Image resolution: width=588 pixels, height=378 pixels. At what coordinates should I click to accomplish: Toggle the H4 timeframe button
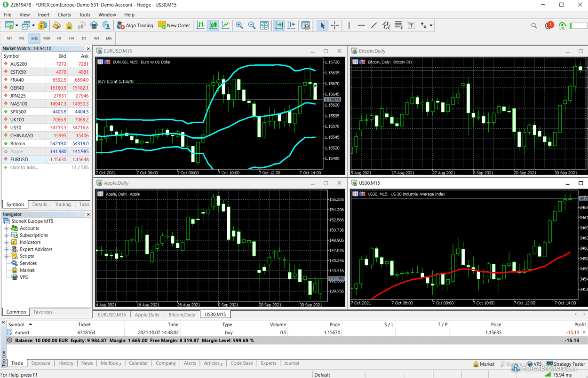coord(72,38)
